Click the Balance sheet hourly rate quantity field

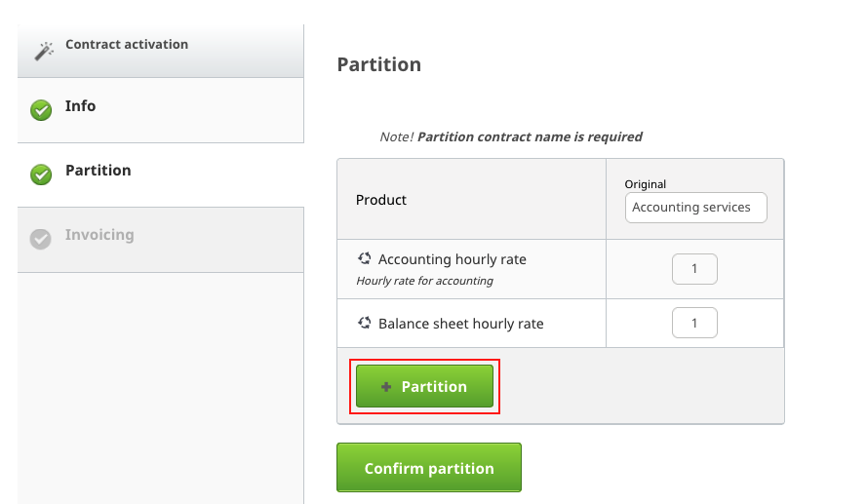click(x=694, y=323)
